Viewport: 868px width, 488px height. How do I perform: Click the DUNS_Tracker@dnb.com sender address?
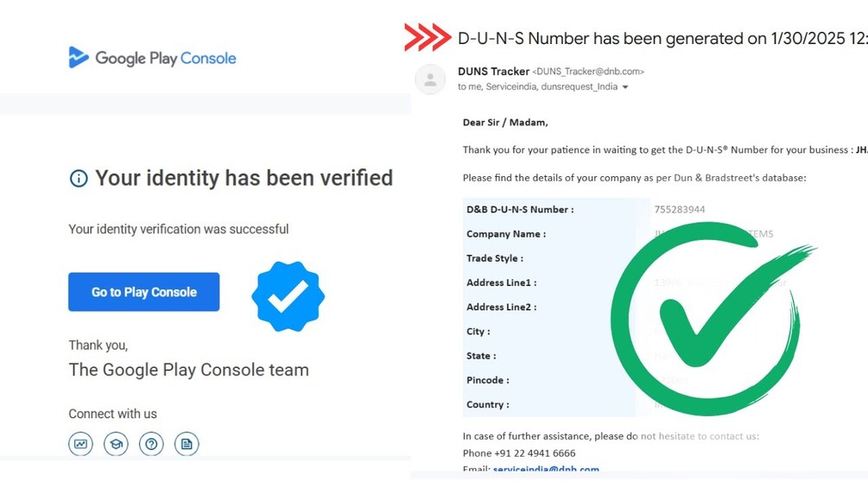[588, 72]
